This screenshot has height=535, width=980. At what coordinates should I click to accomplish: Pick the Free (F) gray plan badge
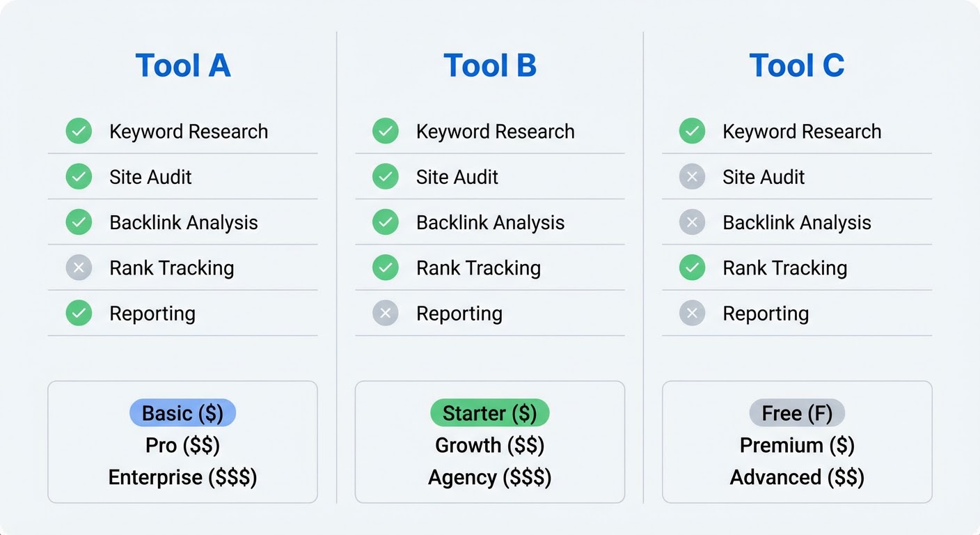pos(797,413)
